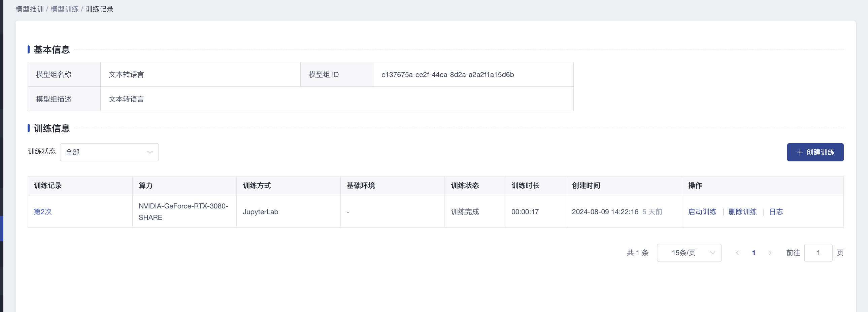Click the 创建时间 column header
This screenshot has height=312, width=868.
(586, 186)
